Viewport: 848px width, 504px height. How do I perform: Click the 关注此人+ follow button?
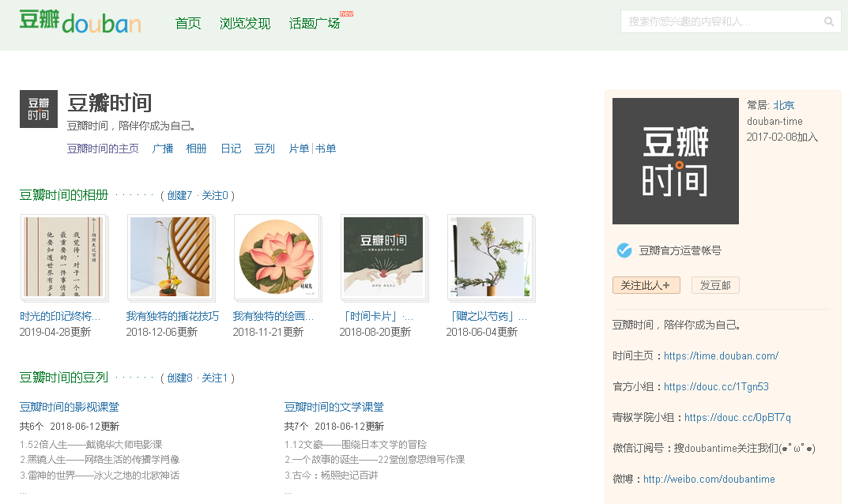click(x=646, y=285)
